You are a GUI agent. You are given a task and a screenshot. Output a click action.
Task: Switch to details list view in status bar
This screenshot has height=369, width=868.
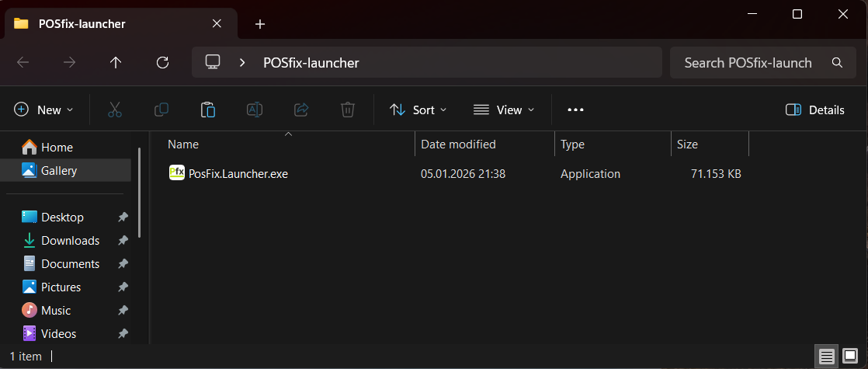tap(827, 357)
